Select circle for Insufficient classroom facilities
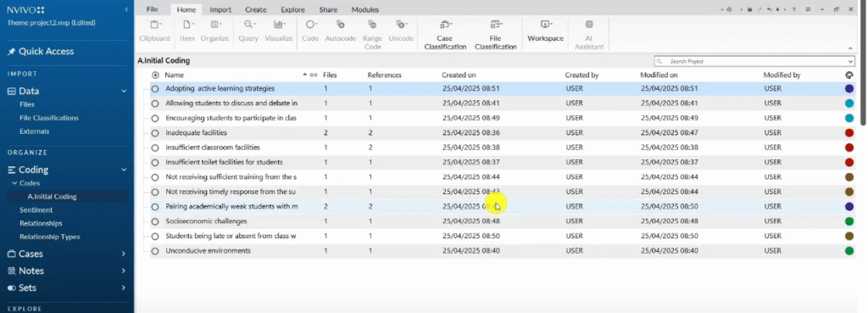The height and width of the screenshot is (313, 868). pos(155,148)
